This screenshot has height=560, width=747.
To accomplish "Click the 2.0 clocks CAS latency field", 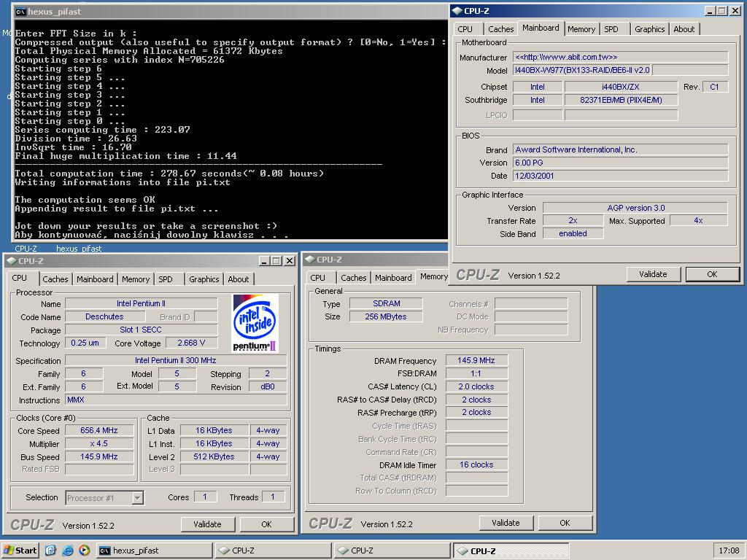I will click(476, 386).
